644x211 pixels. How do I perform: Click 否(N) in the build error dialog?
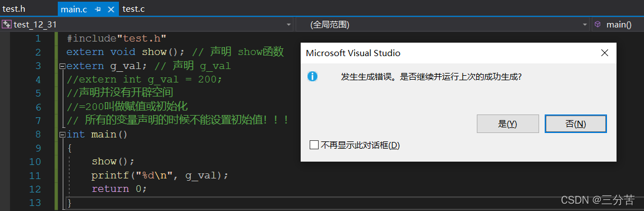tap(576, 124)
